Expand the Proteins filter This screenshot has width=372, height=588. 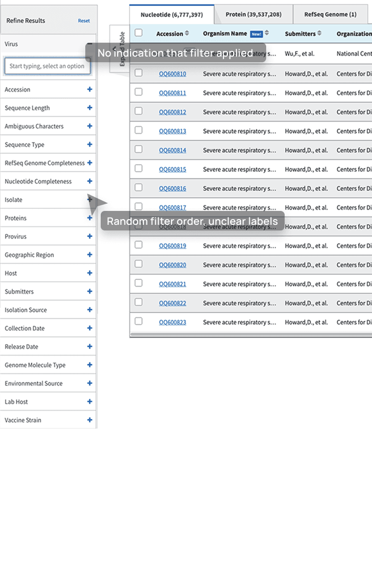pyautogui.click(x=89, y=218)
